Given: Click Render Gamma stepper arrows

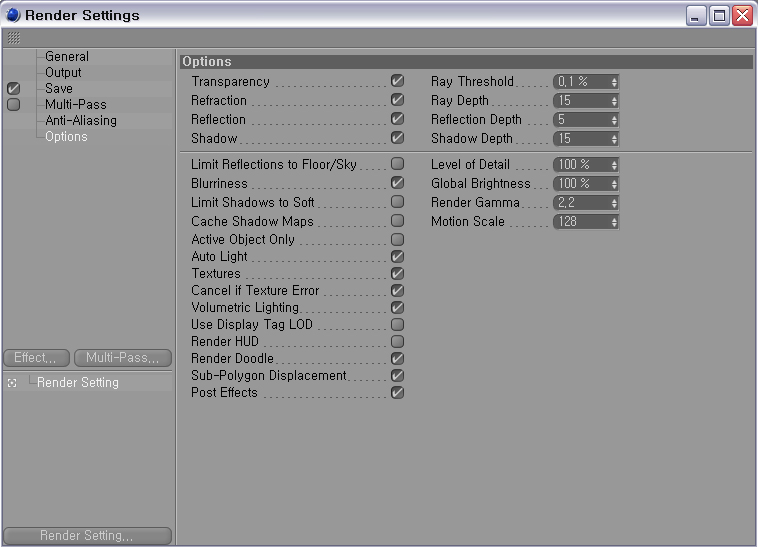Looking at the screenshot, I should 614,203.
